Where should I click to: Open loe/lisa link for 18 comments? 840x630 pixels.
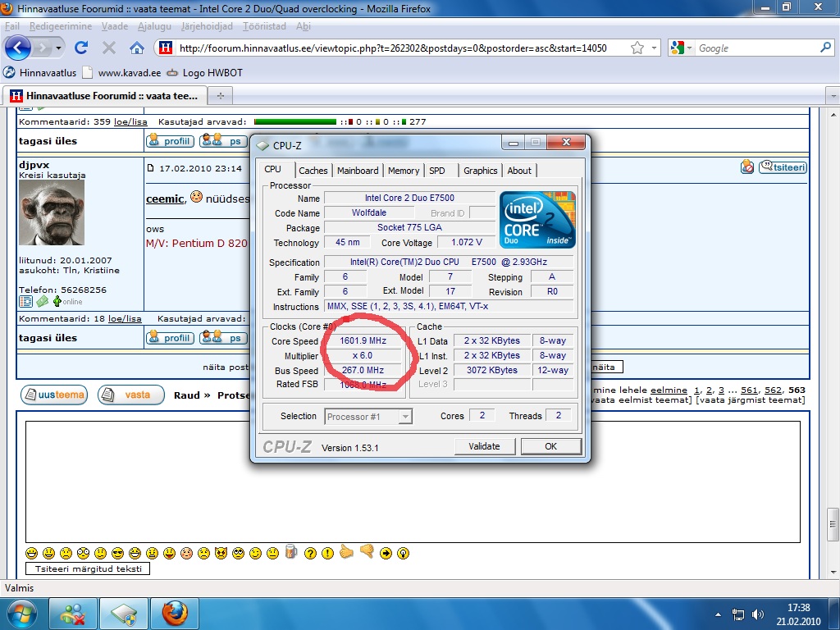(x=125, y=319)
